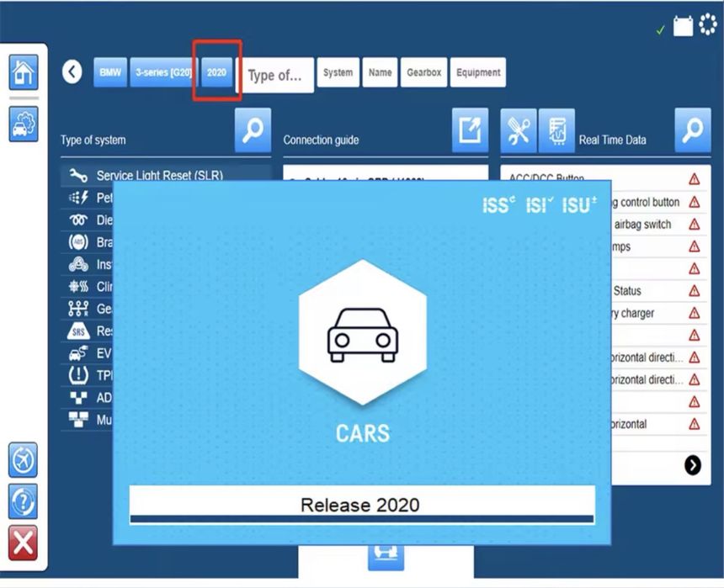
Task: Open the vehicle settings gear icon in sidebar
Action: click(24, 124)
